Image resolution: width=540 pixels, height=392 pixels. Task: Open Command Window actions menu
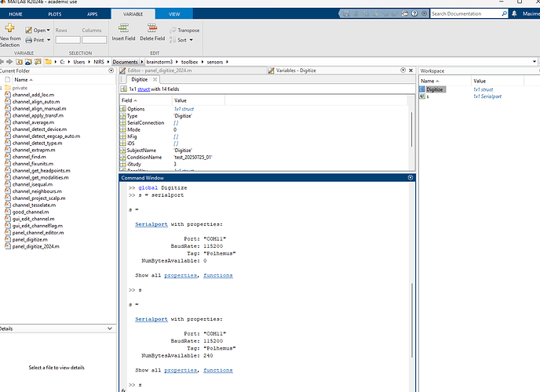[x=410, y=177]
